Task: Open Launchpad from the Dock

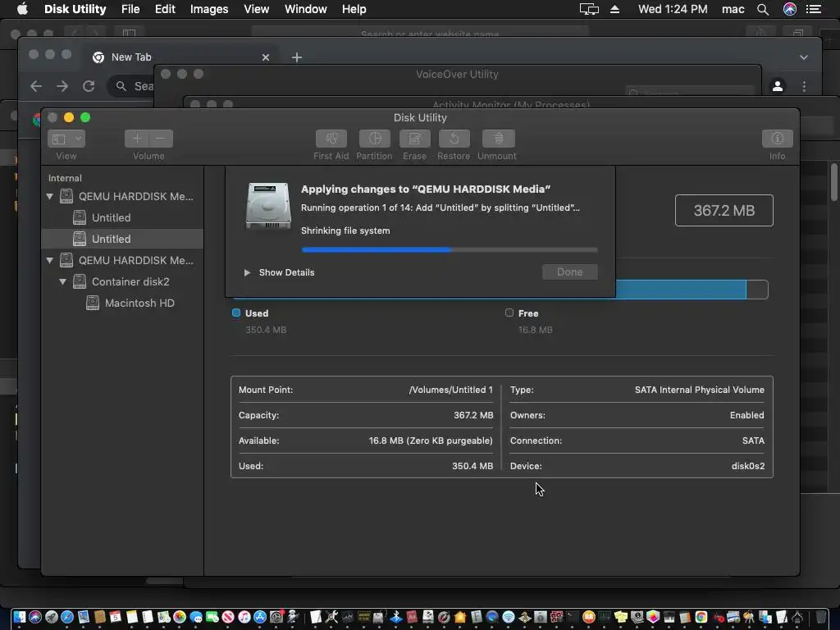Action: 52,617
